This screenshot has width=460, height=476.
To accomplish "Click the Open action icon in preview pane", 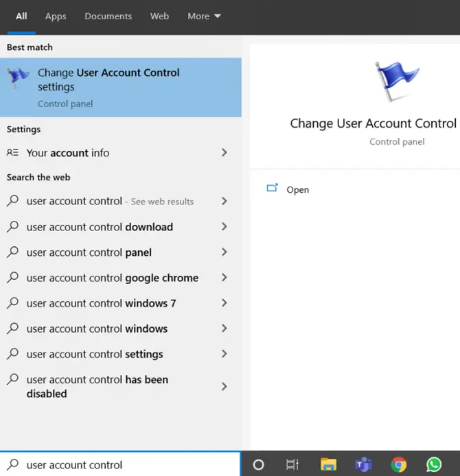I will 273,188.
